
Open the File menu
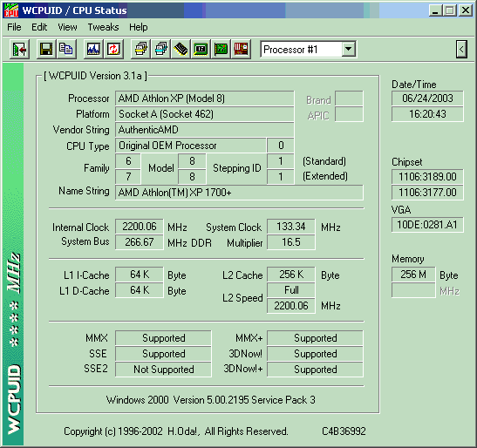[x=14, y=27]
